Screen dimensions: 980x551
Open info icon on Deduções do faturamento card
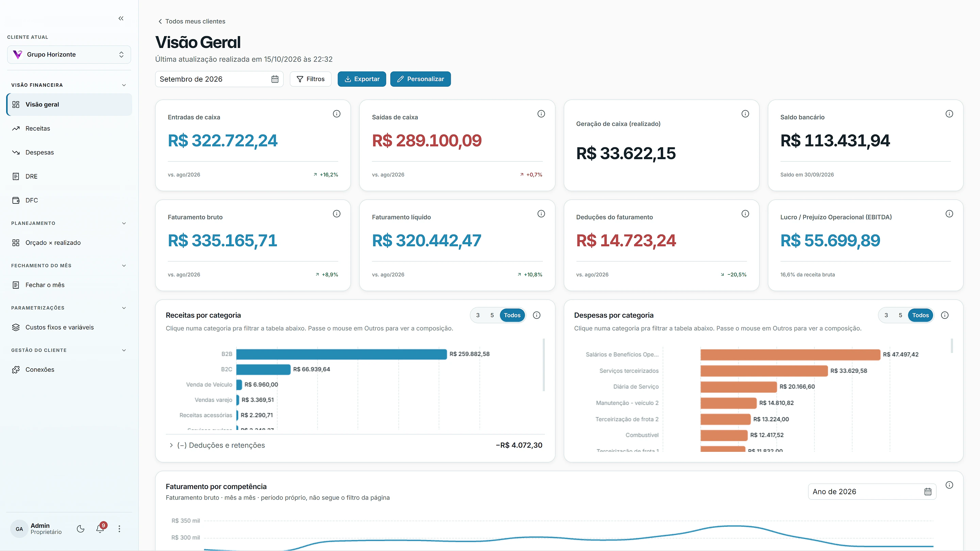(x=745, y=214)
